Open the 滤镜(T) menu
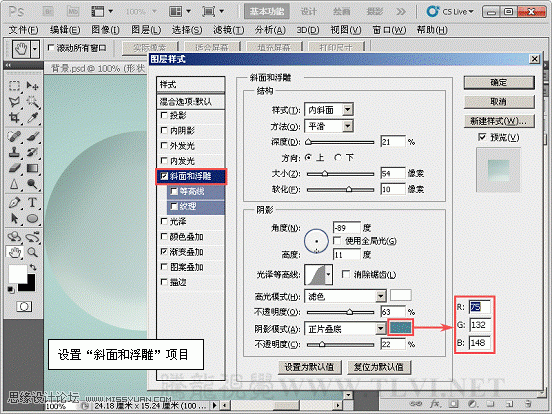The image size is (552, 414). click(x=228, y=30)
